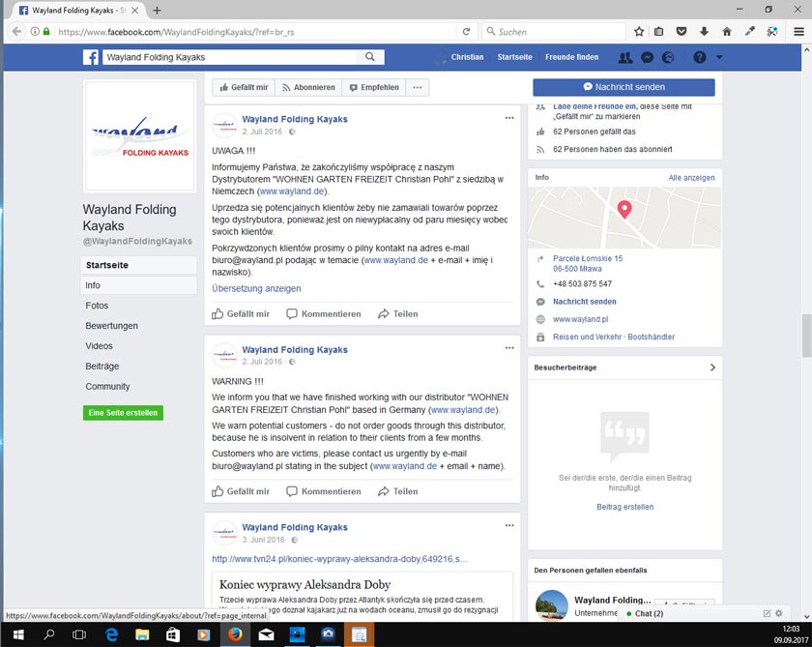Open options menu on the WARNING post

[x=509, y=348]
